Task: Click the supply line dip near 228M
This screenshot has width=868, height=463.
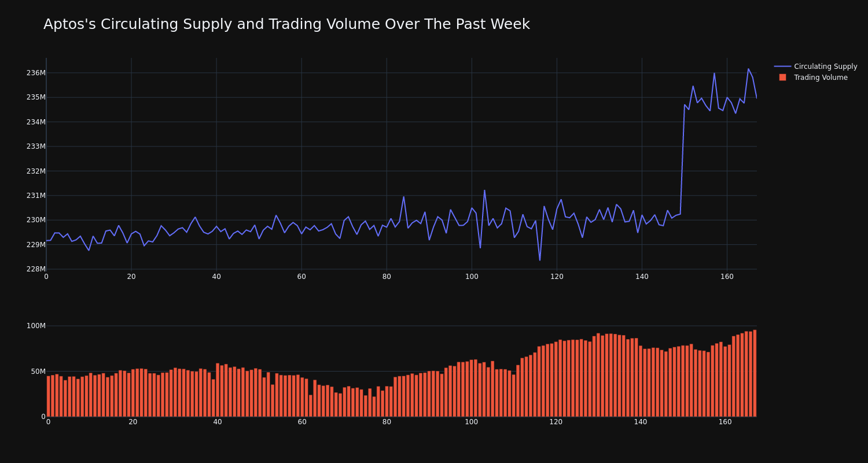Action: click(x=540, y=260)
